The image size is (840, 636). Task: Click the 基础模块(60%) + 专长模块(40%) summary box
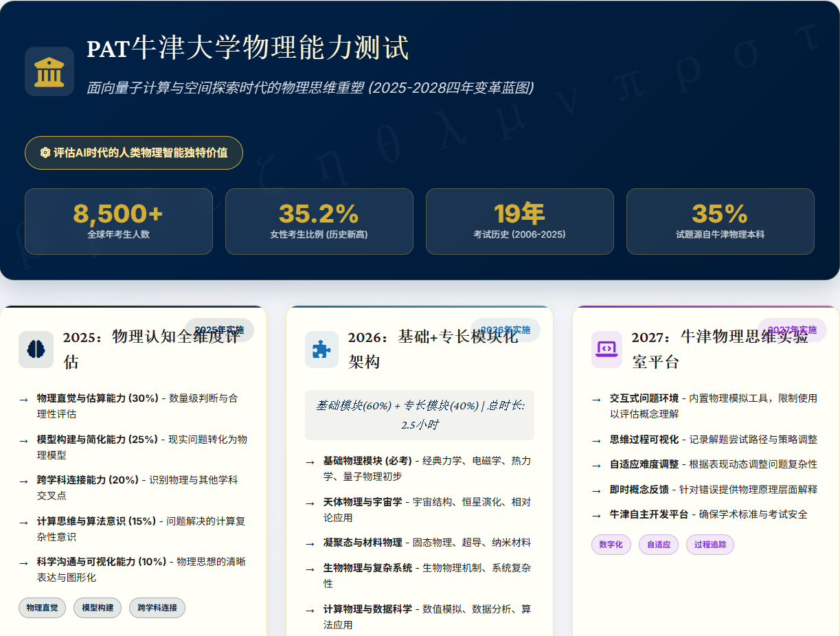pos(420,415)
